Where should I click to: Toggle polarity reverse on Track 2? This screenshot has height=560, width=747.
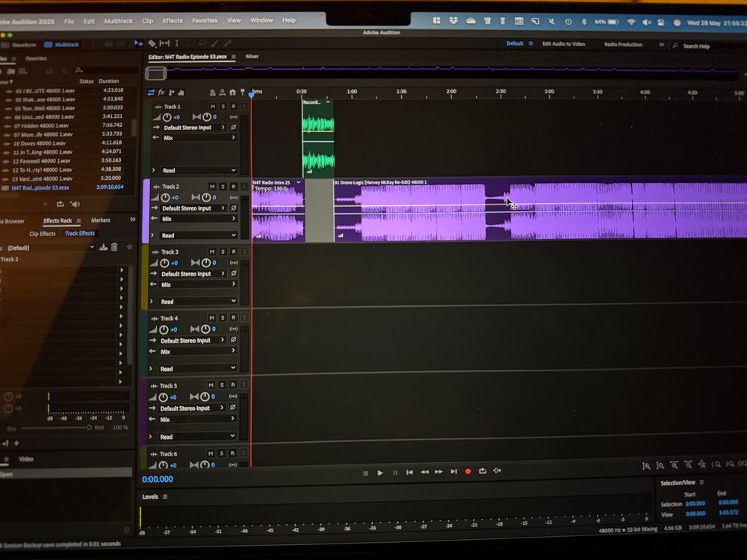pos(233,208)
